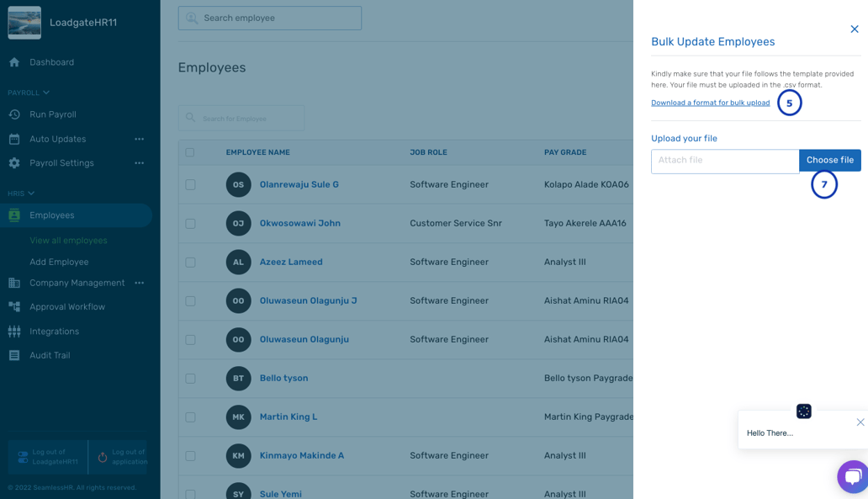Tick the checkbox next to Olanrewaju Sule G
Image resolution: width=868 pixels, height=499 pixels.
coord(191,184)
